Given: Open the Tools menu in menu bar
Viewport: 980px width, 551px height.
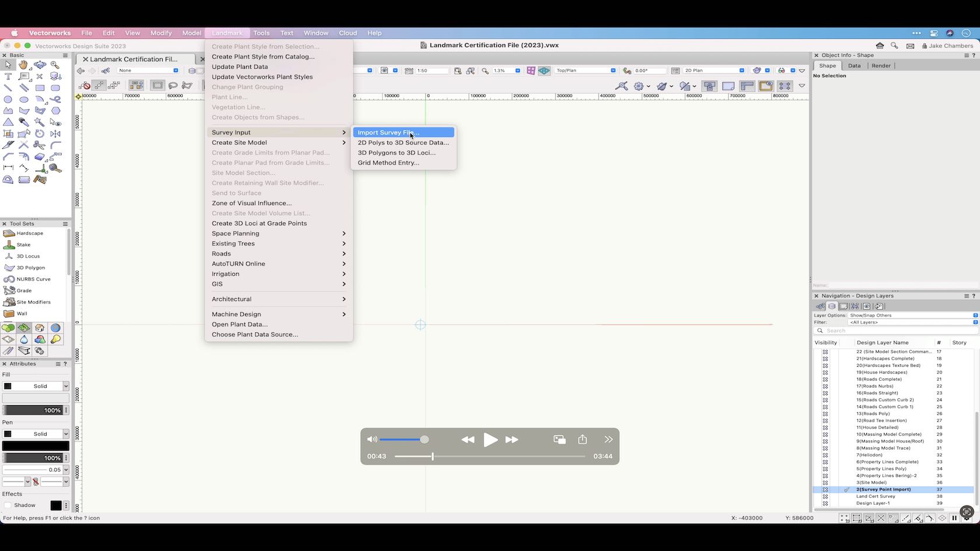Looking at the screenshot, I should [261, 33].
